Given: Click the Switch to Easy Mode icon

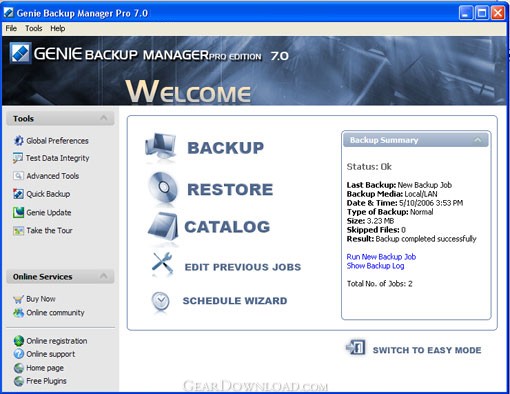Looking at the screenshot, I should pos(356,348).
